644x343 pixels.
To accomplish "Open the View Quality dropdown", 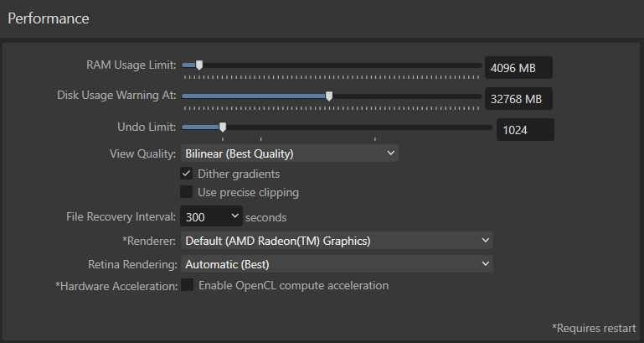I will point(289,153).
